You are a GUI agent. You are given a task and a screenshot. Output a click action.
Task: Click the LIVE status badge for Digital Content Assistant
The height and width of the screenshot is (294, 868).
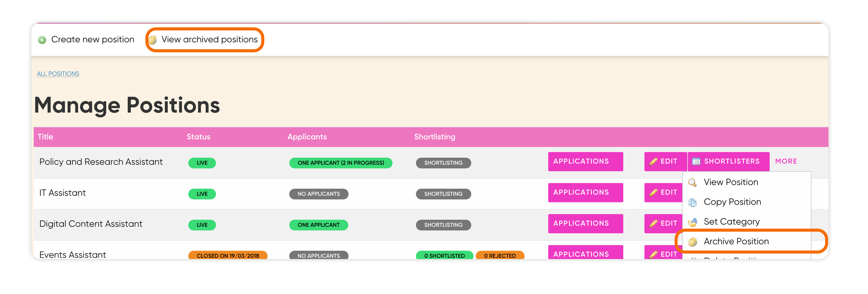202,225
